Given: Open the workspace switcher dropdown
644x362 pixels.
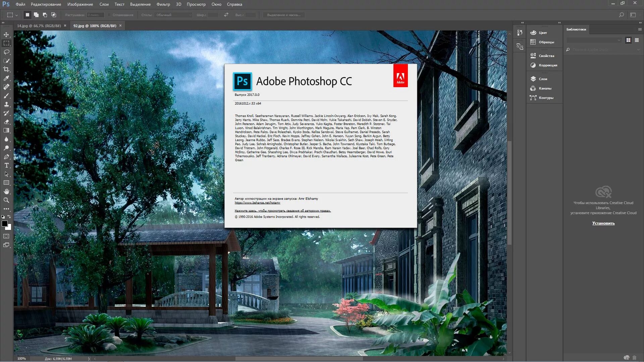Looking at the screenshot, I should [x=633, y=15].
